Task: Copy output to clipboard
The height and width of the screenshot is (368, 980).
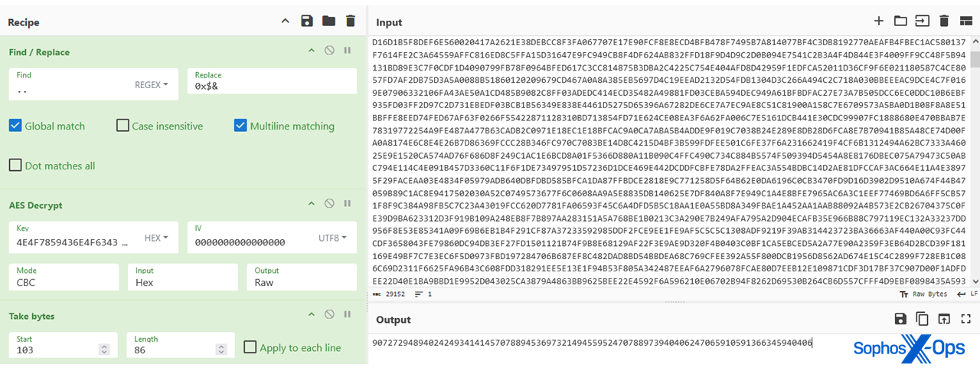Action: pyautogui.click(x=922, y=319)
